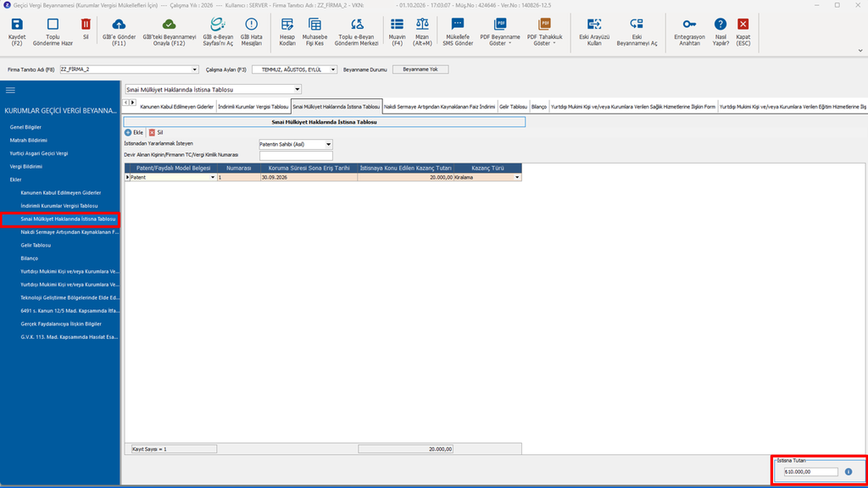Click the Entegrasyon Anahtarı key icon
This screenshot has height=488, width=868.
pyautogui.click(x=689, y=25)
